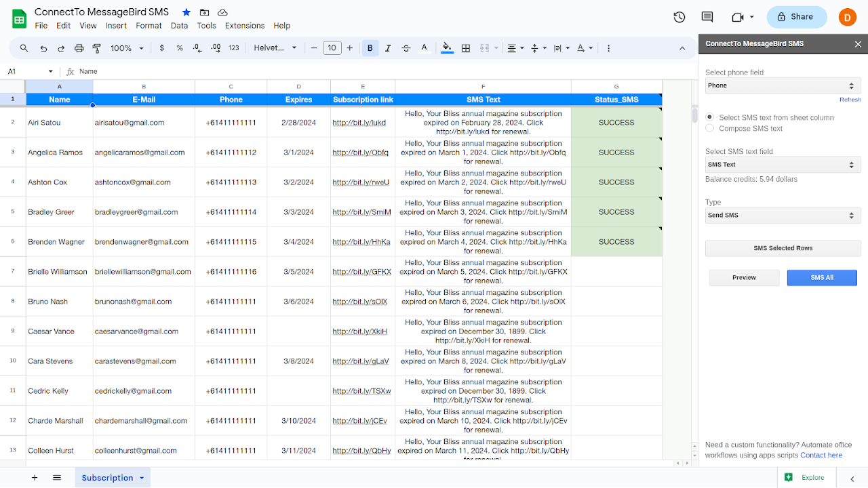Print the spreadsheet

(x=79, y=48)
